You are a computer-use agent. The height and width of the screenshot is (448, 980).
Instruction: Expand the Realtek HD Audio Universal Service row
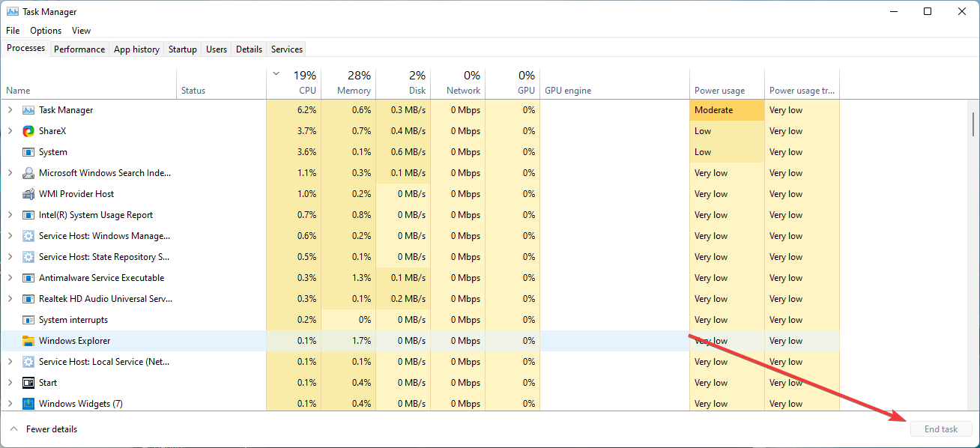pos(10,299)
